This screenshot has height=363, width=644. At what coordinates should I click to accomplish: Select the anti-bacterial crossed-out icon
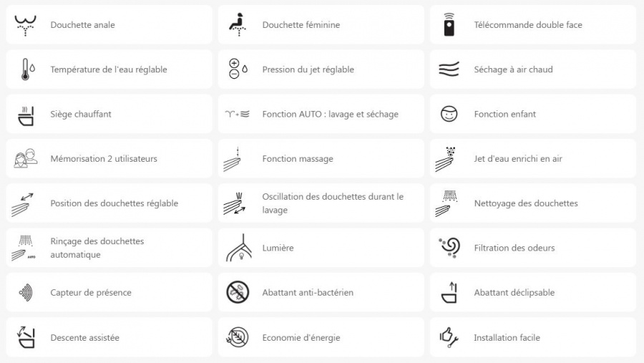pyautogui.click(x=238, y=292)
